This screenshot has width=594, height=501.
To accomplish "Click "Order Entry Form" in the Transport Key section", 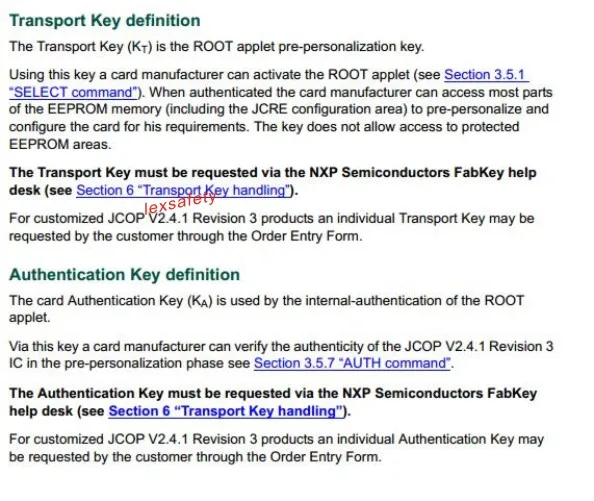I will click(x=305, y=236).
